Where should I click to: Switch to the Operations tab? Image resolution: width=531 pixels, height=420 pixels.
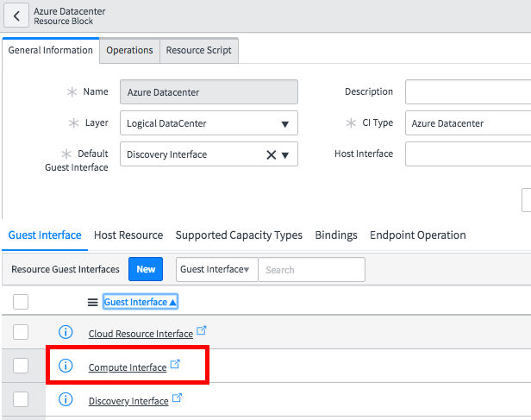click(x=129, y=50)
